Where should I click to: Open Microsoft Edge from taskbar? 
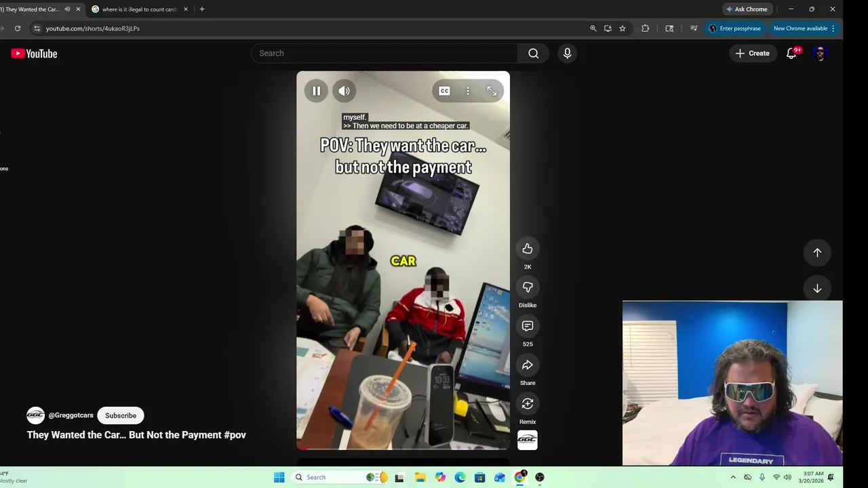[x=460, y=477]
